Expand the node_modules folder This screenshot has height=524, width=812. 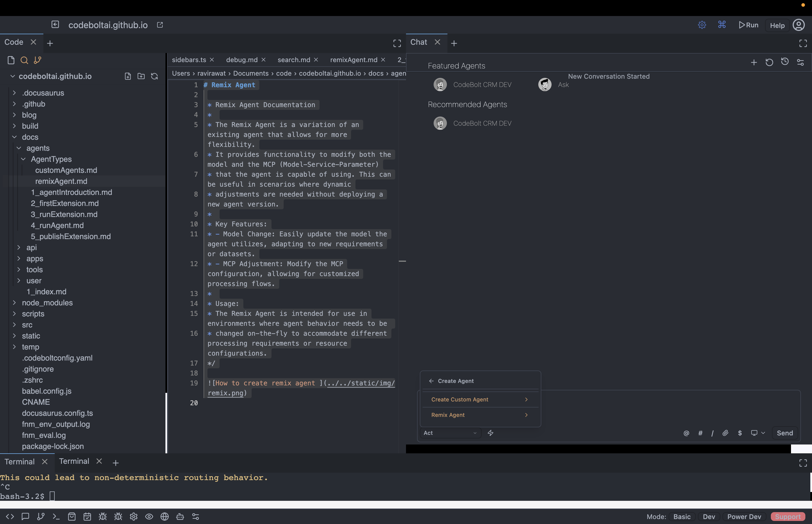(x=14, y=303)
